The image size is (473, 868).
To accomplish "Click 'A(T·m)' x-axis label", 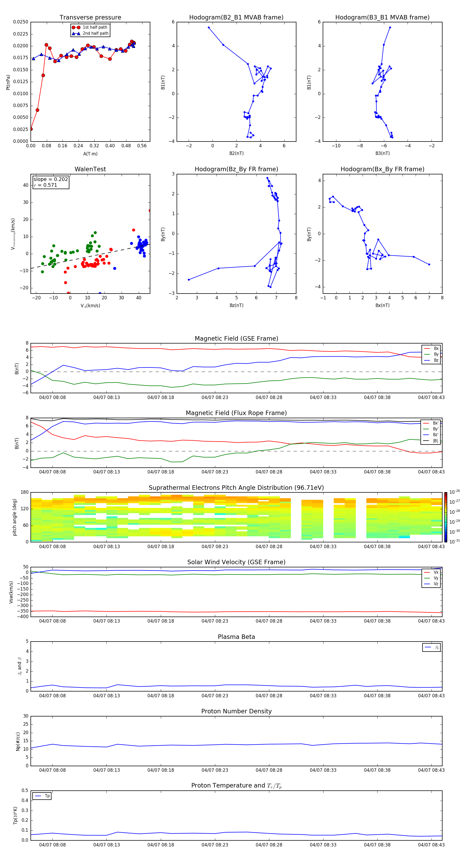I will point(90,154).
